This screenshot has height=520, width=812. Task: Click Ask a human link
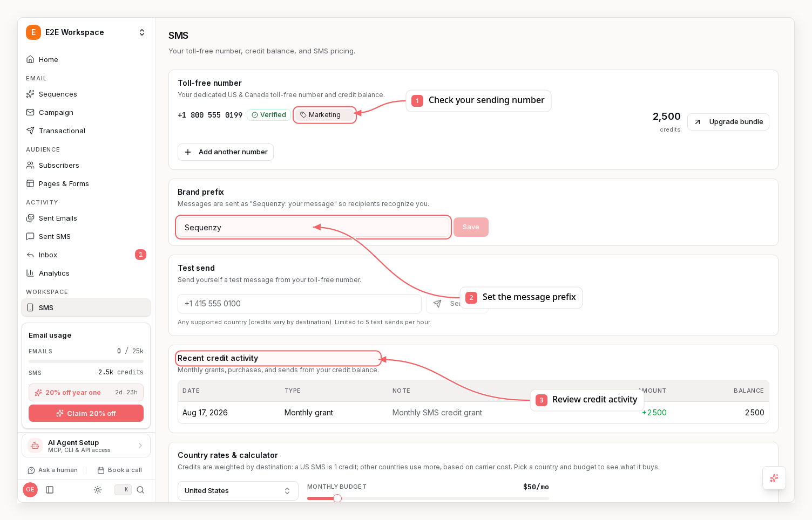click(53, 470)
